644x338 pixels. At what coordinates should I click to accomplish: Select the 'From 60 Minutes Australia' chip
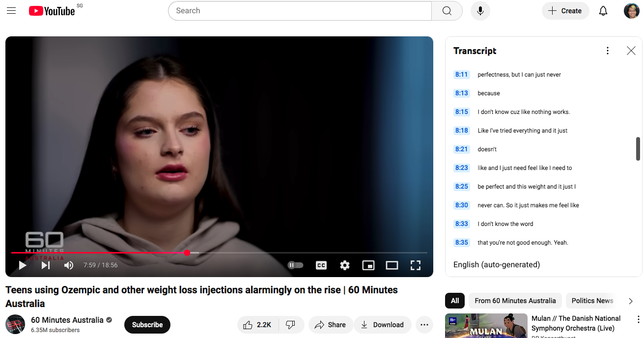point(515,301)
